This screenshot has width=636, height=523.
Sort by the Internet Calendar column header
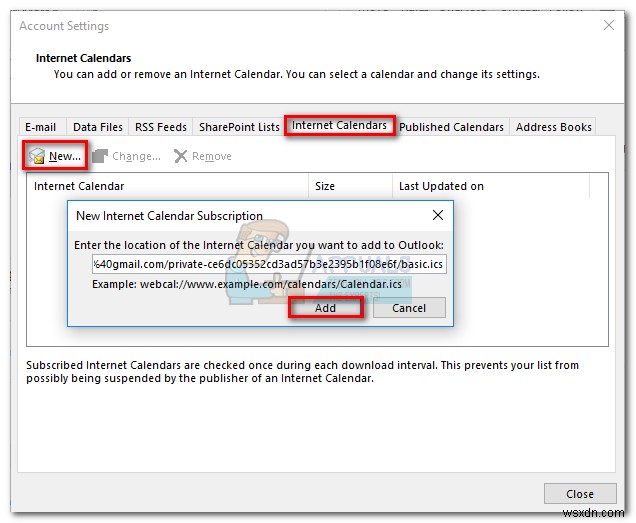168,186
